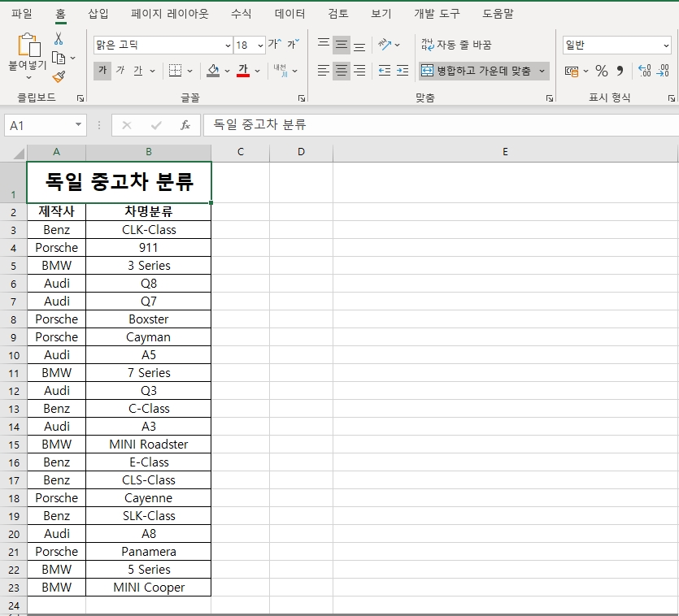Click the formula bar cancel X icon

point(127,125)
